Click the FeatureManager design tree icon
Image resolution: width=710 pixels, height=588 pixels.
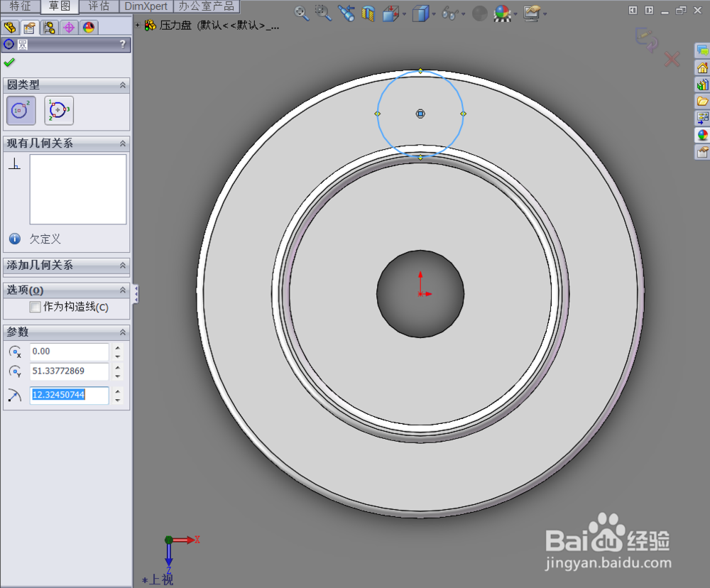click(10, 28)
